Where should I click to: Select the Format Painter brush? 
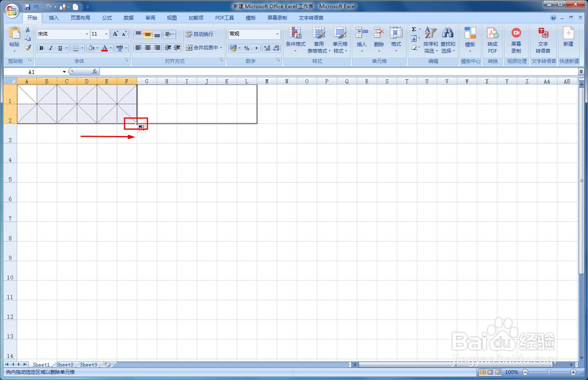pos(27,47)
